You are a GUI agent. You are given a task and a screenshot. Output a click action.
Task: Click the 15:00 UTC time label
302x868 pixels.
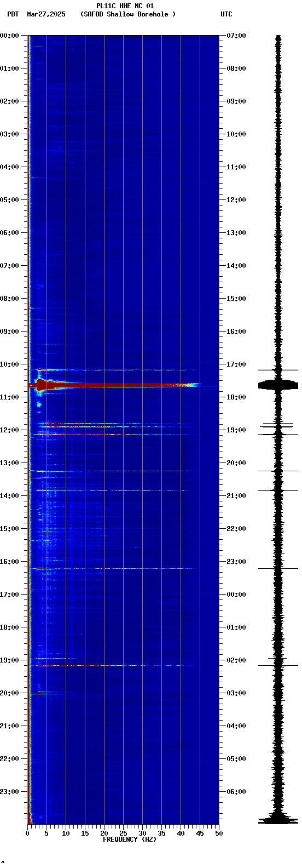point(236,299)
